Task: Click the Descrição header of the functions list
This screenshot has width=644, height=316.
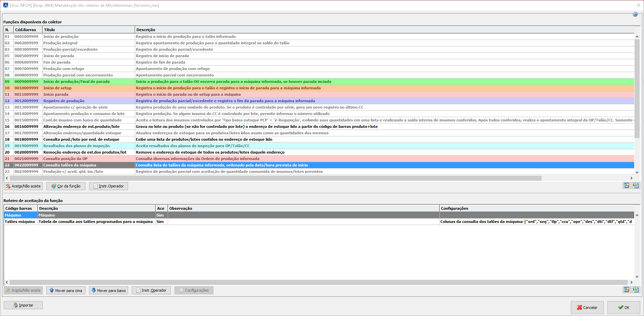Action: point(385,30)
